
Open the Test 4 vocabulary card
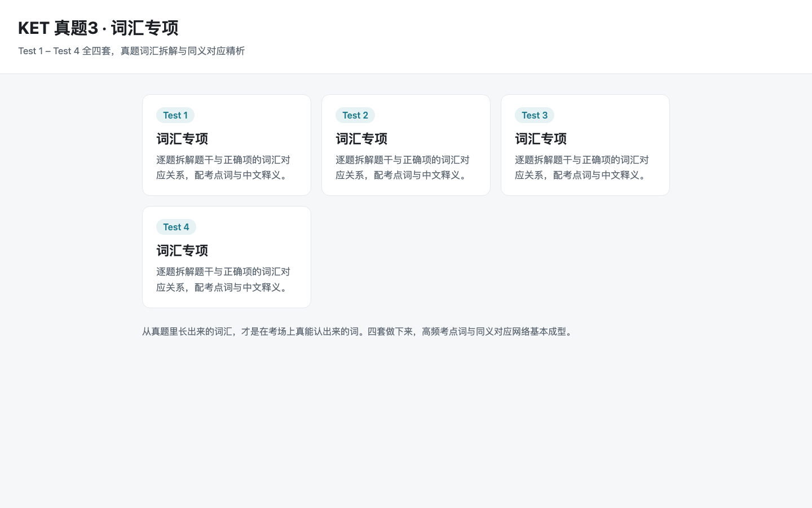coord(227,257)
